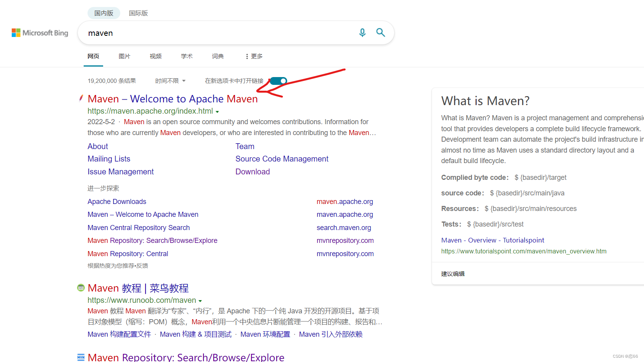Open runoob.com URL dropdown arrow
This screenshot has width=644, height=362.
tap(200, 301)
